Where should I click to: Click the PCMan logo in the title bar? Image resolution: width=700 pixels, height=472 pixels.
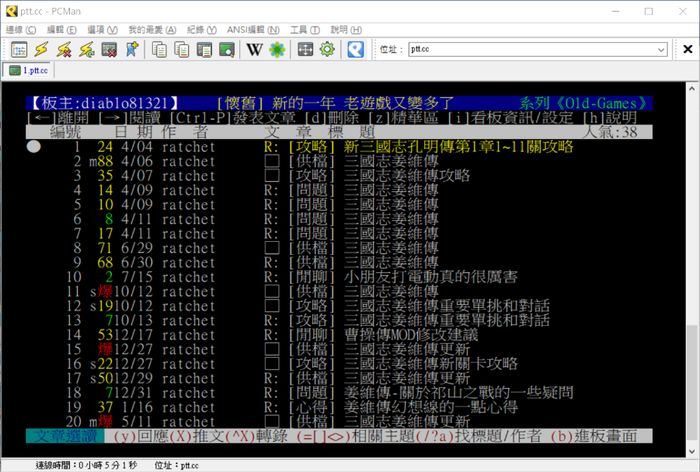[x=12, y=11]
